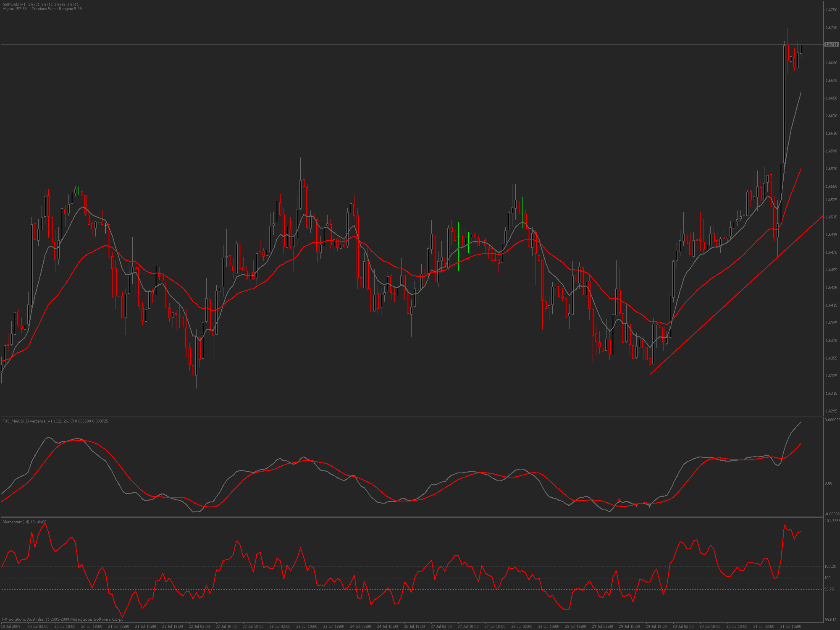Viewport: 840px width, 630px height.
Task: Click the 19 Jul 2009 date on the time axis
Action: (10, 626)
